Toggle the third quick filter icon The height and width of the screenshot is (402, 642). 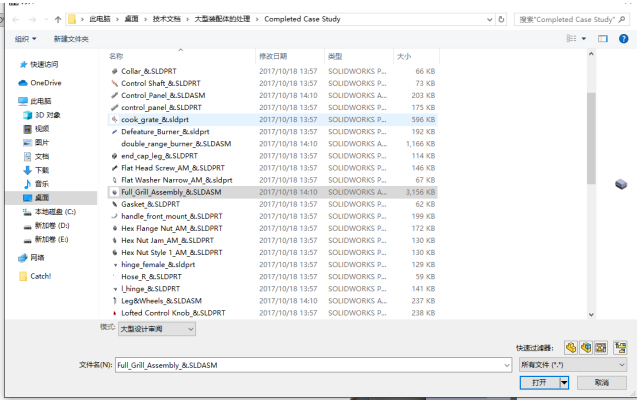(x=601, y=348)
